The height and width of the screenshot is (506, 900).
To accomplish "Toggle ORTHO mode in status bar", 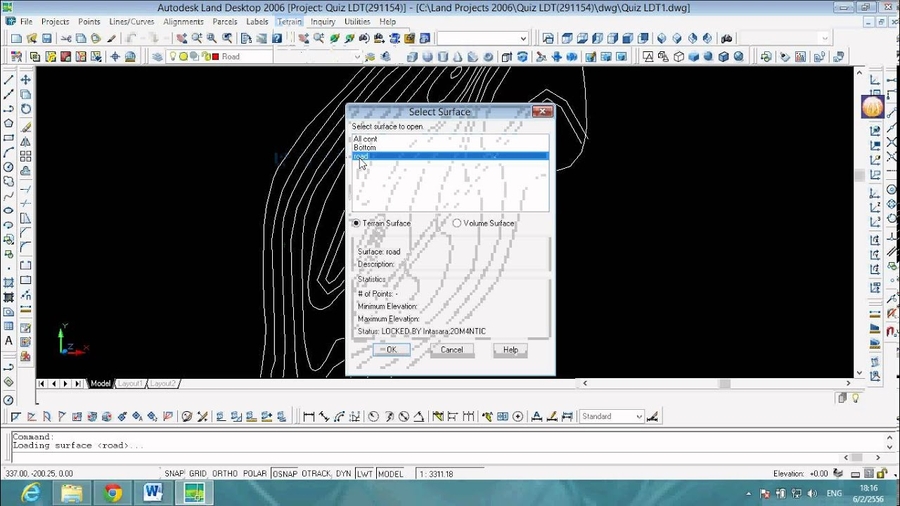I will 227,473.
